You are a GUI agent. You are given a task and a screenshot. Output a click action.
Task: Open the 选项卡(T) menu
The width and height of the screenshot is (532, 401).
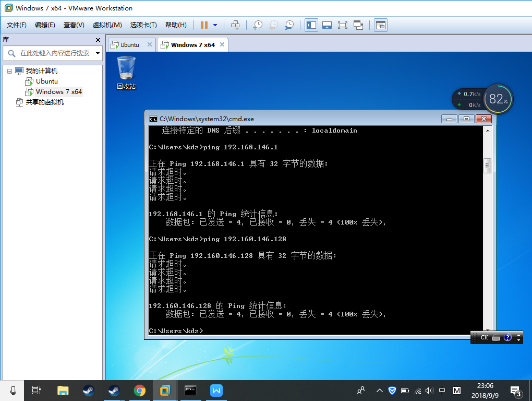coord(143,25)
